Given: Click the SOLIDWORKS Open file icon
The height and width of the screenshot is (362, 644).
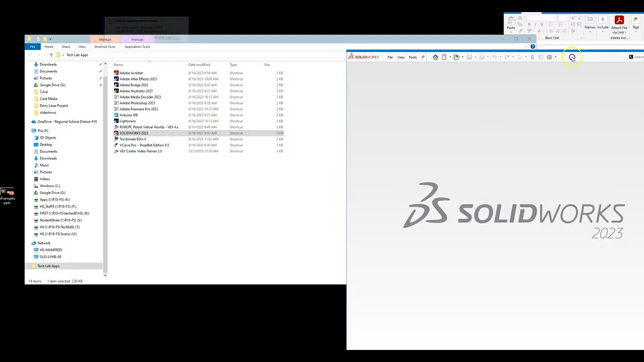Looking at the screenshot, I should click(456, 57).
